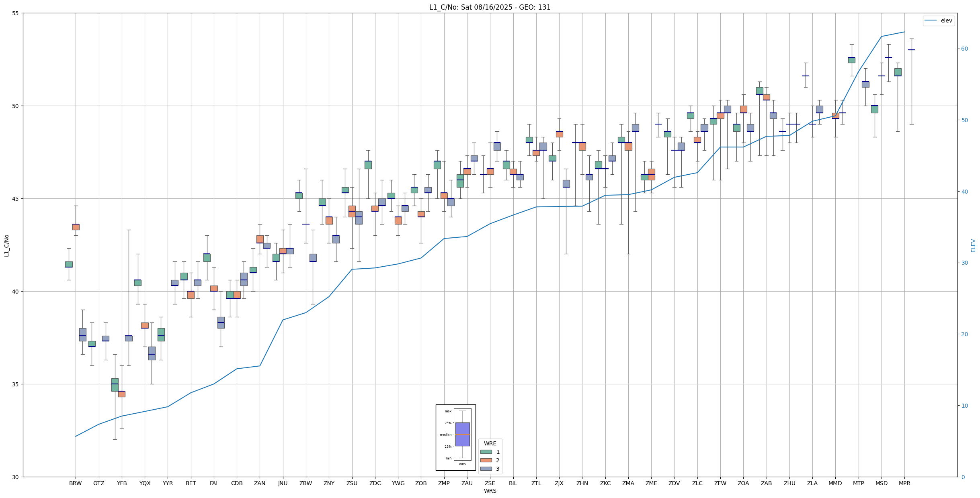Click the orange BRW box near 43.5
Image resolution: width=980 pixels, height=498 pixels.
tap(76, 227)
